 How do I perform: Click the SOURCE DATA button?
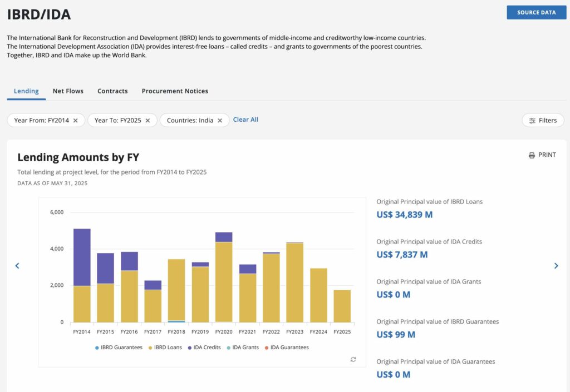pyautogui.click(x=537, y=12)
